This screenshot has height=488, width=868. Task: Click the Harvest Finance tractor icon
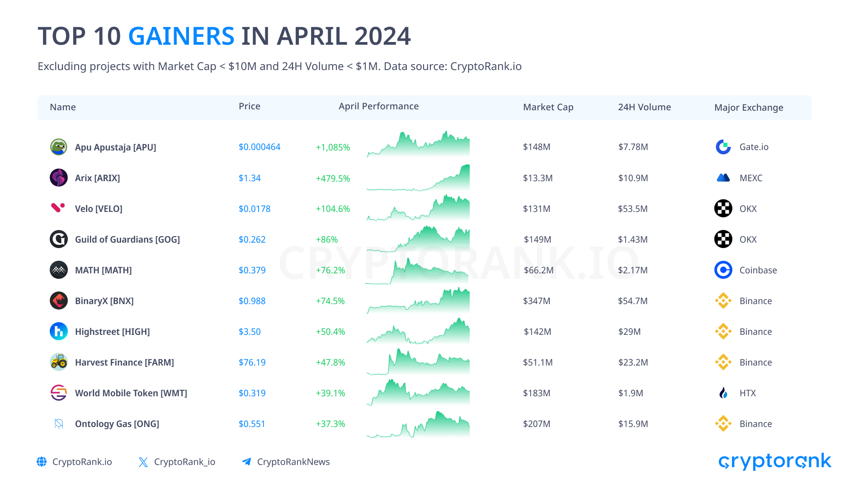coord(59,362)
